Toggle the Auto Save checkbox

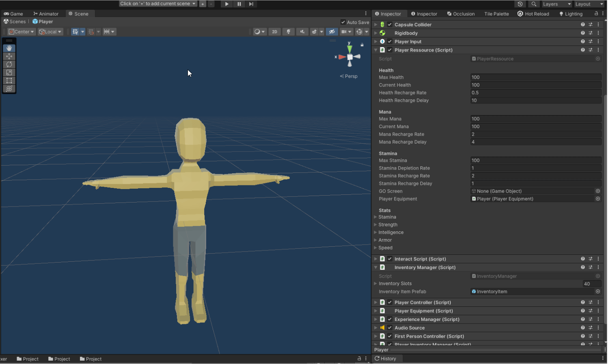point(343,22)
